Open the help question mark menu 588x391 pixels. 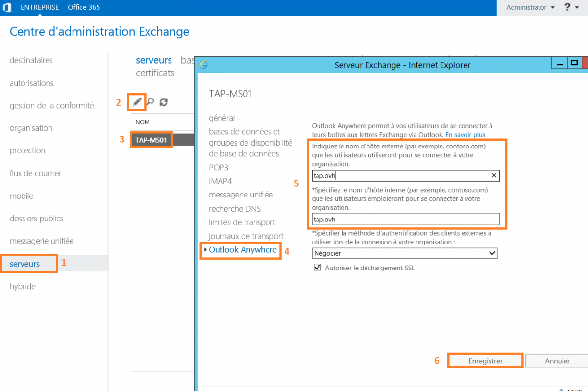tap(571, 7)
